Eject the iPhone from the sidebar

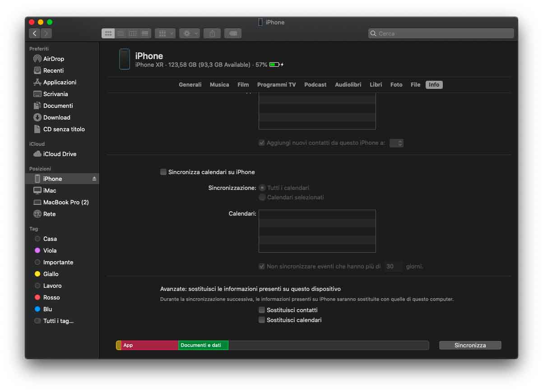94,179
